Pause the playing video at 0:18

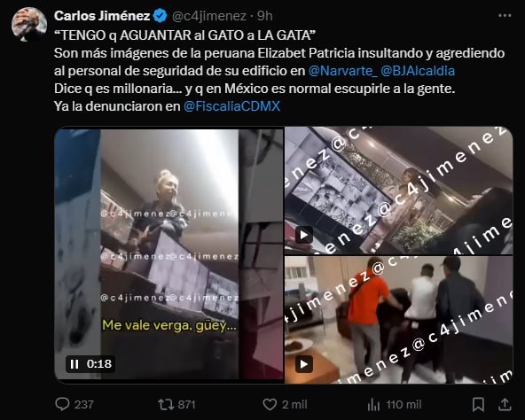[74, 364]
